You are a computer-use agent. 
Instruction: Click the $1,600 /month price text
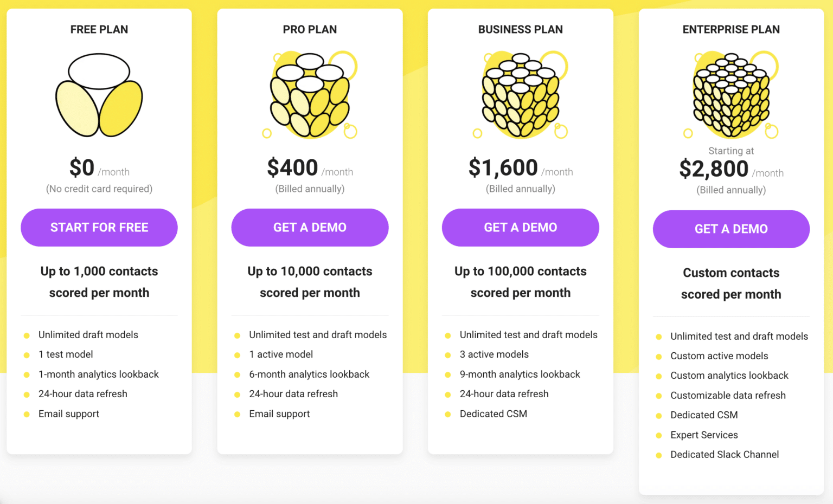pyautogui.click(x=520, y=168)
